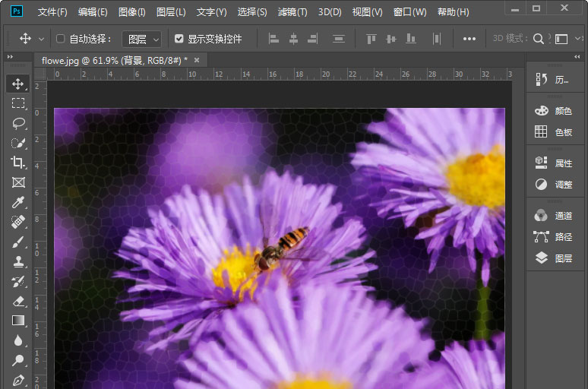Open the 属性 properties panel

click(555, 163)
